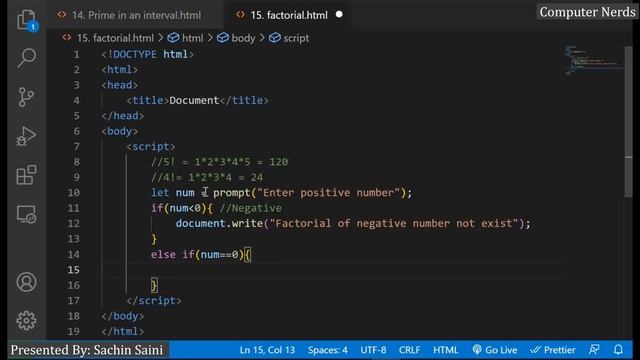Click the <title>Document</title> line
The image size is (640, 360).
(x=198, y=100)
